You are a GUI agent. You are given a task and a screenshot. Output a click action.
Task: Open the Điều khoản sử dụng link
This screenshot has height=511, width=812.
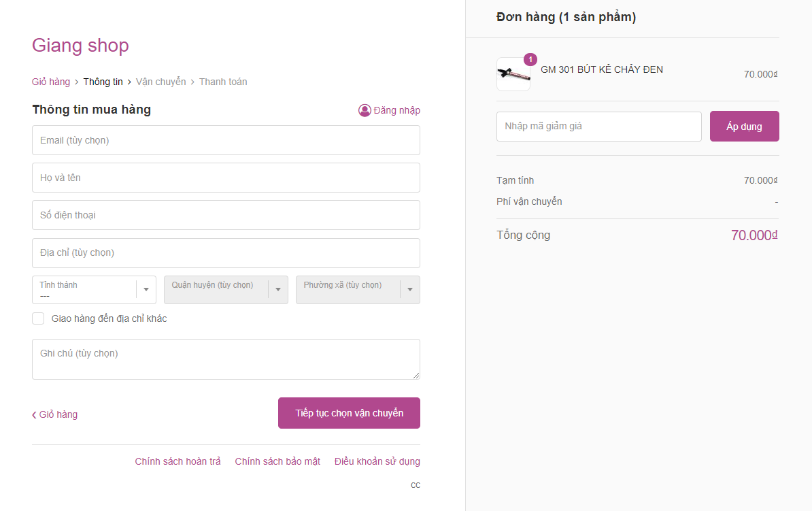[x=377, y=461]
